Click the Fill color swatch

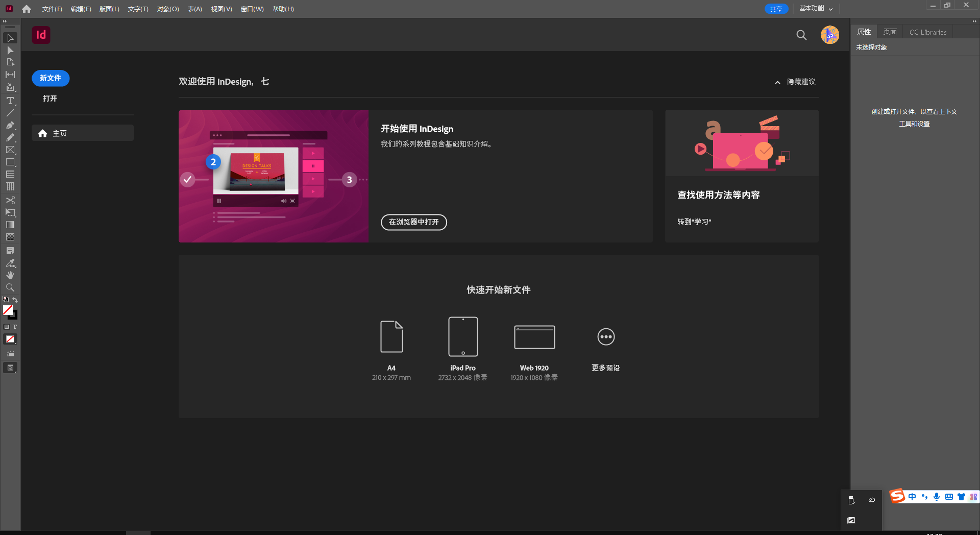coord(8,310)
